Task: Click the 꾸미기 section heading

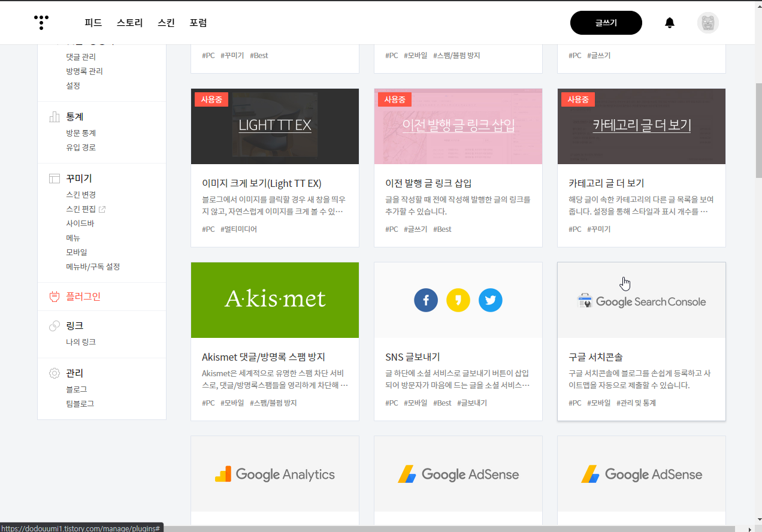Action: click(79, 179)
